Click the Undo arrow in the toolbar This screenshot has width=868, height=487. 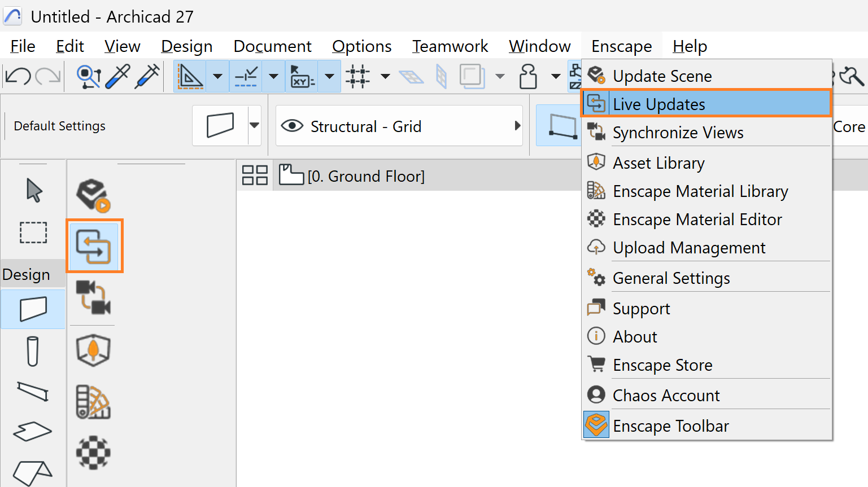(18, 76)
